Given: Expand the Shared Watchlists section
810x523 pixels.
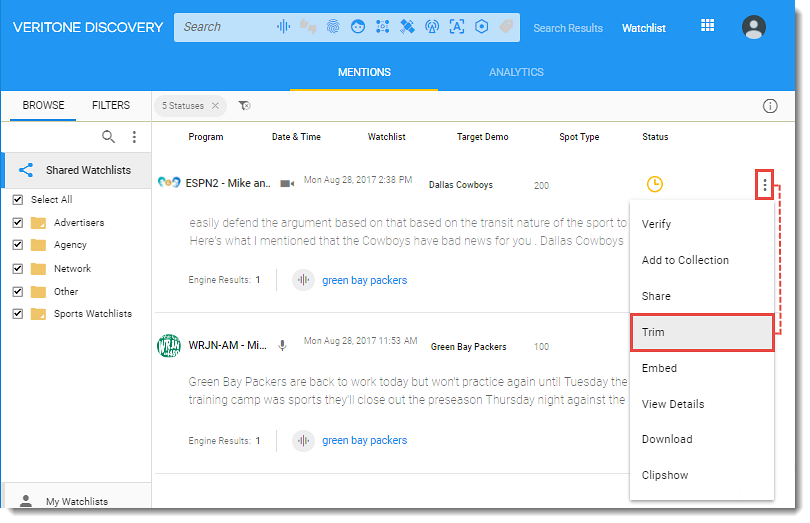Looking at the screenshot, I should 77,170.
